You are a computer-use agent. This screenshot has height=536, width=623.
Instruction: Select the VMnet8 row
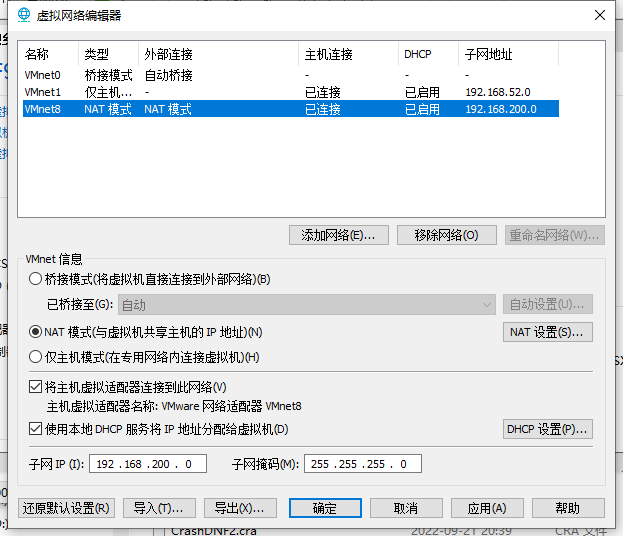coord(291,109)
